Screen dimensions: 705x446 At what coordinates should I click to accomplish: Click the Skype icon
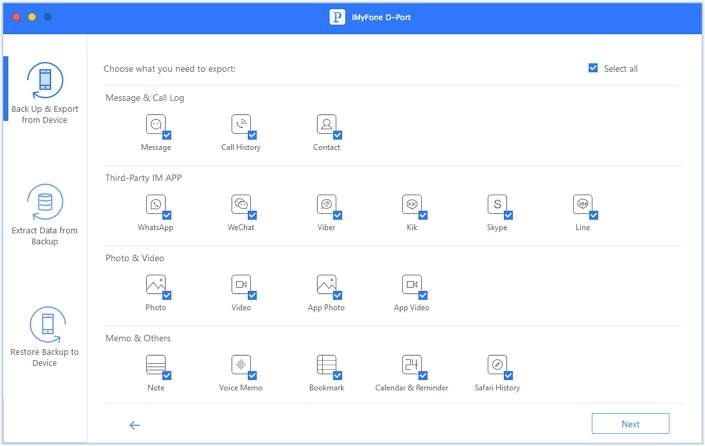(497, 205)
